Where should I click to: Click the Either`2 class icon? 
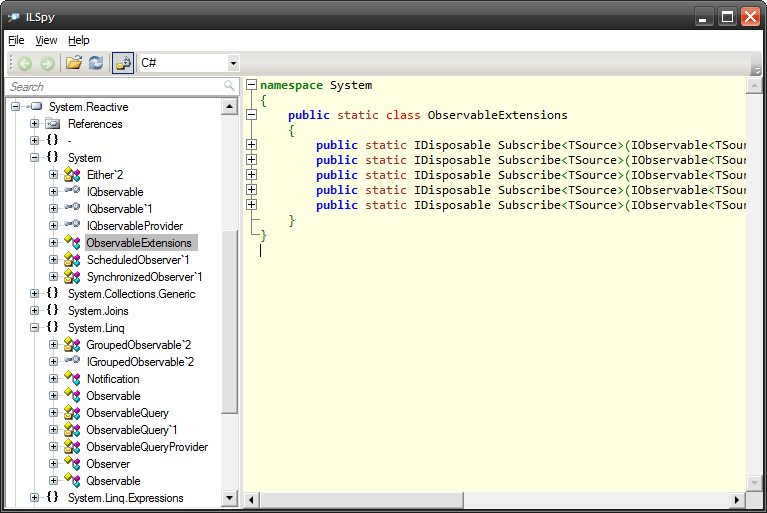click(72, 175)
